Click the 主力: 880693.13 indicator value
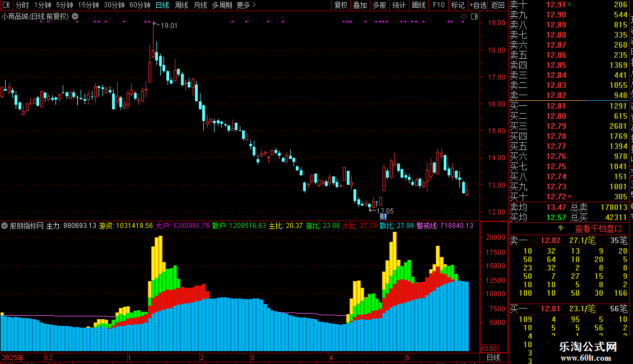The width and height of the screenshot is (633, 364). coord(71,226)
